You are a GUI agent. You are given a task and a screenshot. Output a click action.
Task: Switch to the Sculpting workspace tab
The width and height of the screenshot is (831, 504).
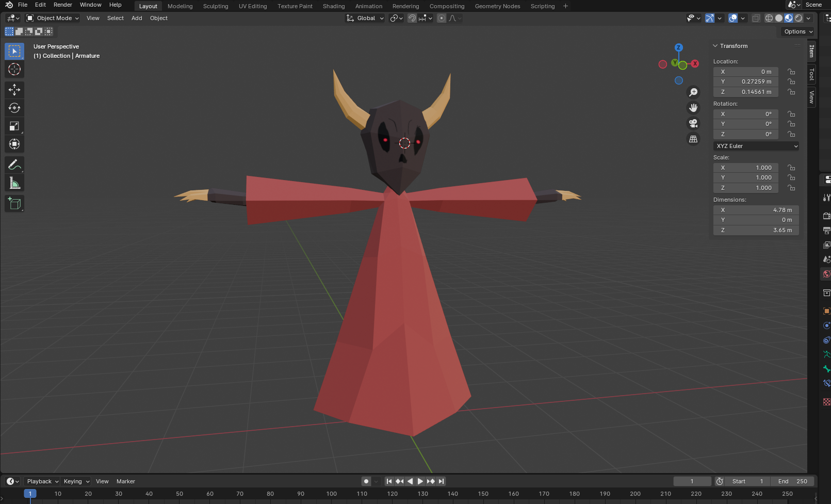[x=216, y=6]
